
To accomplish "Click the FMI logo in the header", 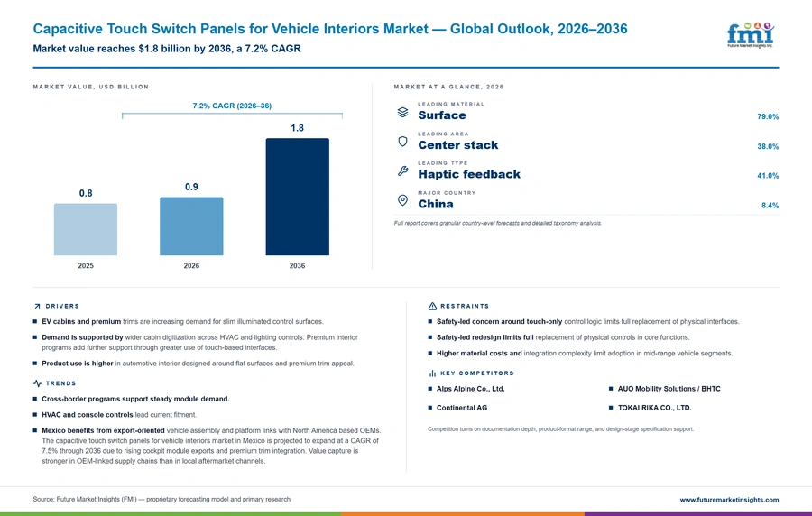I will (x=751, y=35).
